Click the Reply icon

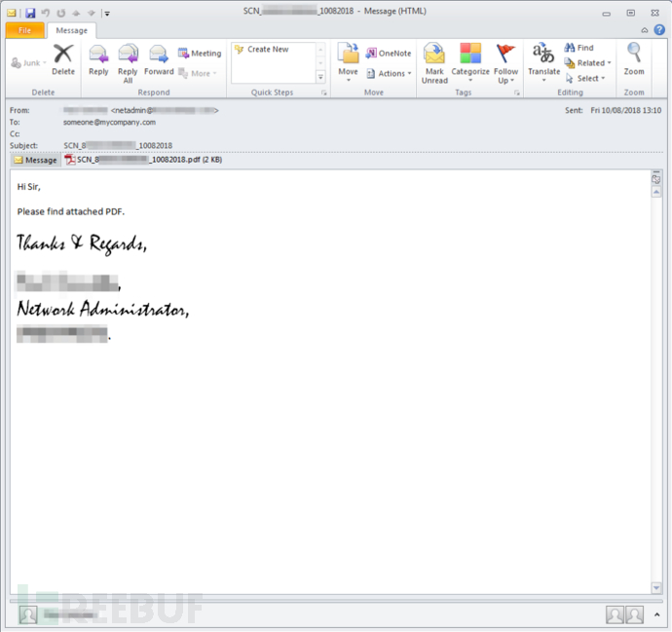pyautogui.click(x=98, y=59)
